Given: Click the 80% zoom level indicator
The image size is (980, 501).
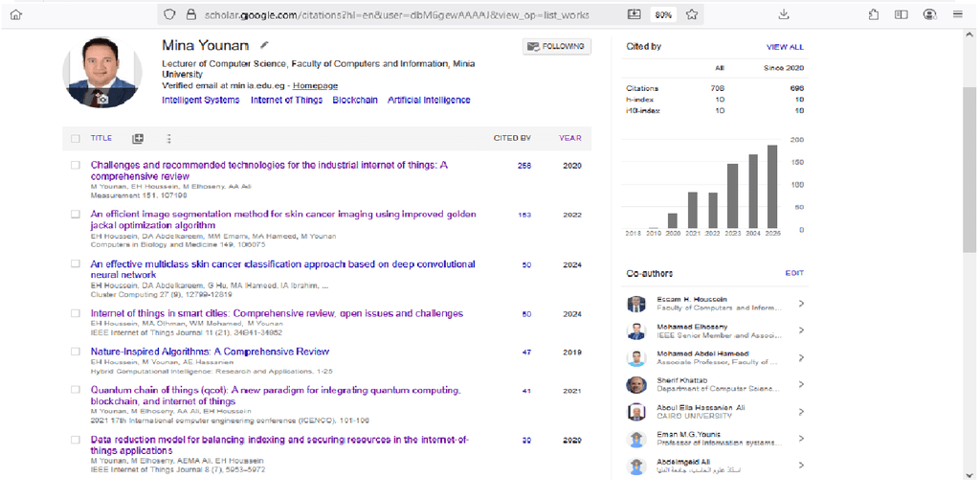Looking at the screenshot, I should pyautogui.click(x=662, y=14).
